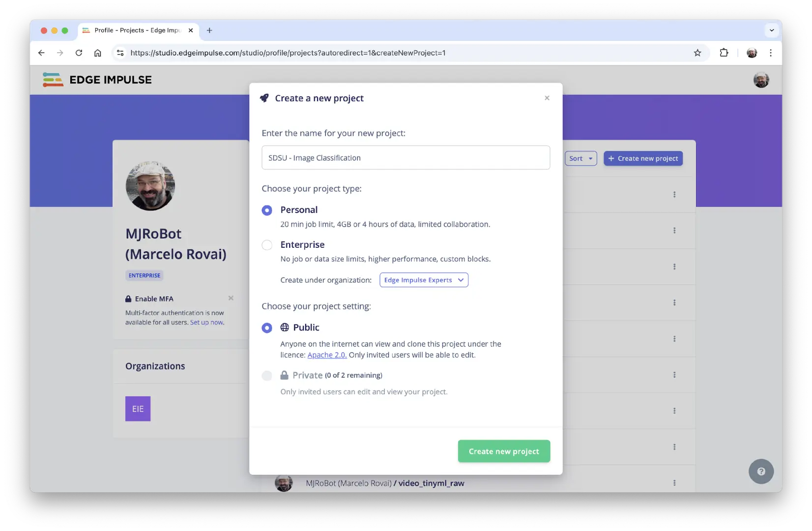Bookmark this page with the star icon

697,53
